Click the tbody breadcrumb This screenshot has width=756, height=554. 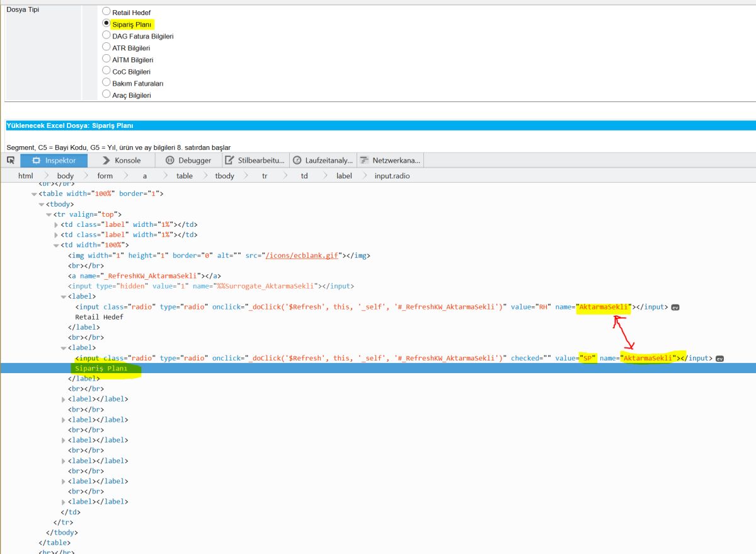pos(224,176)
